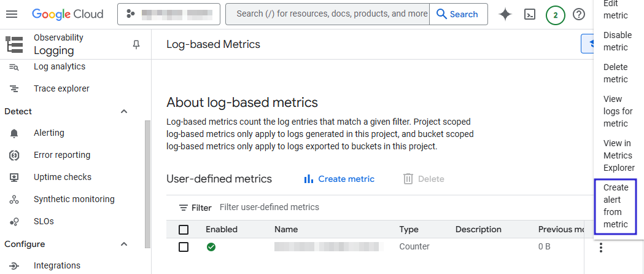Go to Synthetic monitoring page

click(x=74, y=200)
